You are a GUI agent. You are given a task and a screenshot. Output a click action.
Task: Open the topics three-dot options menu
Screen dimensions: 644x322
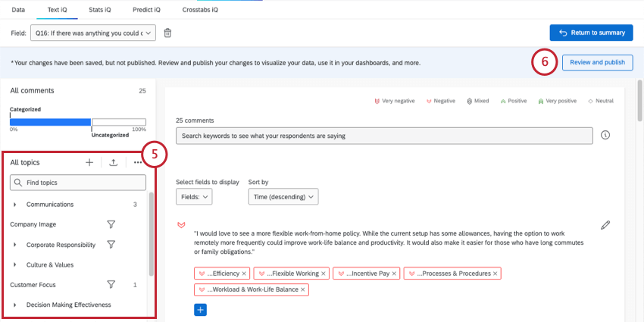[x=137, y=162]
